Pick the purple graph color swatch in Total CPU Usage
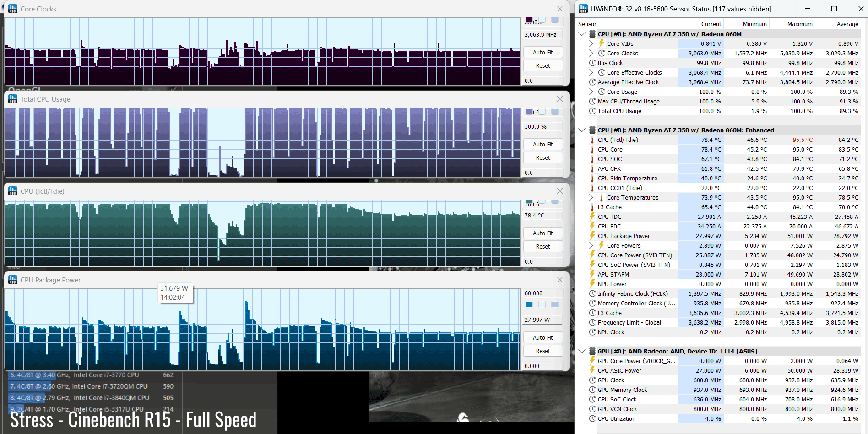The image size is (868, 434). (x=529, y=112)
